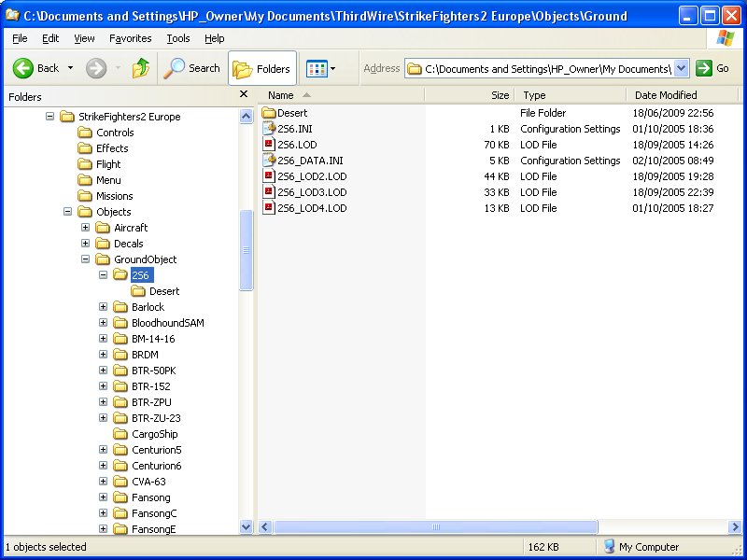Select Desert subfolder under 2S6 in tree

[155, 291]
